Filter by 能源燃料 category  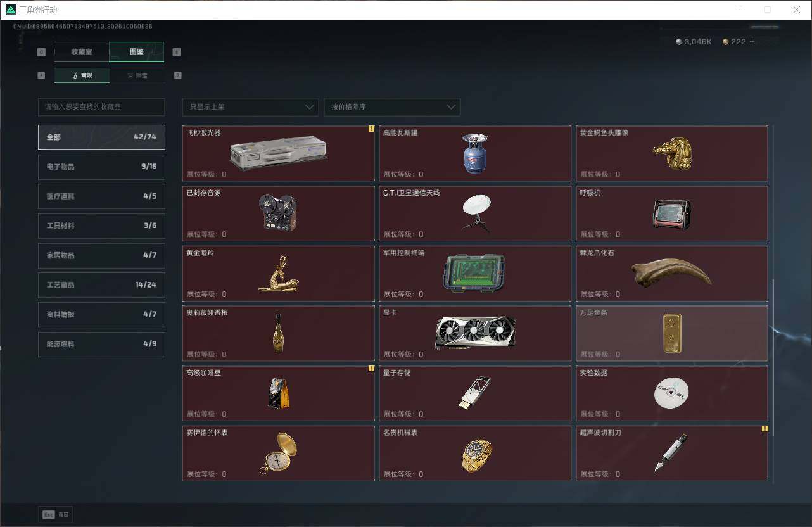pos(101,344)
